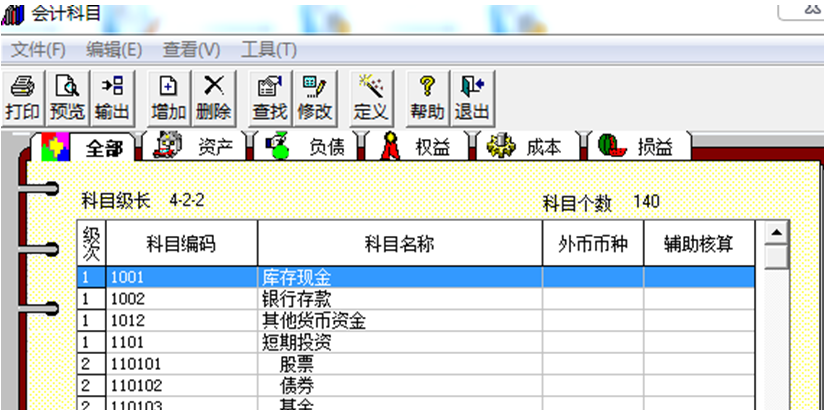Screen dimensions: 824x410
Task: Select the 其他货币资金 row
Action: pyautogui.click(x=416, y=320)
